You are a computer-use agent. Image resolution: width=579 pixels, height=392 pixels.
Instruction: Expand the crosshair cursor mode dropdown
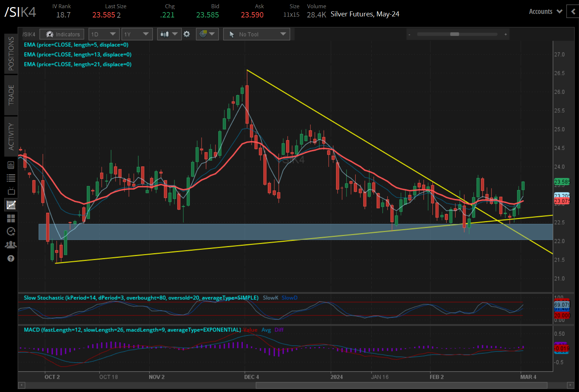point(207,34)
